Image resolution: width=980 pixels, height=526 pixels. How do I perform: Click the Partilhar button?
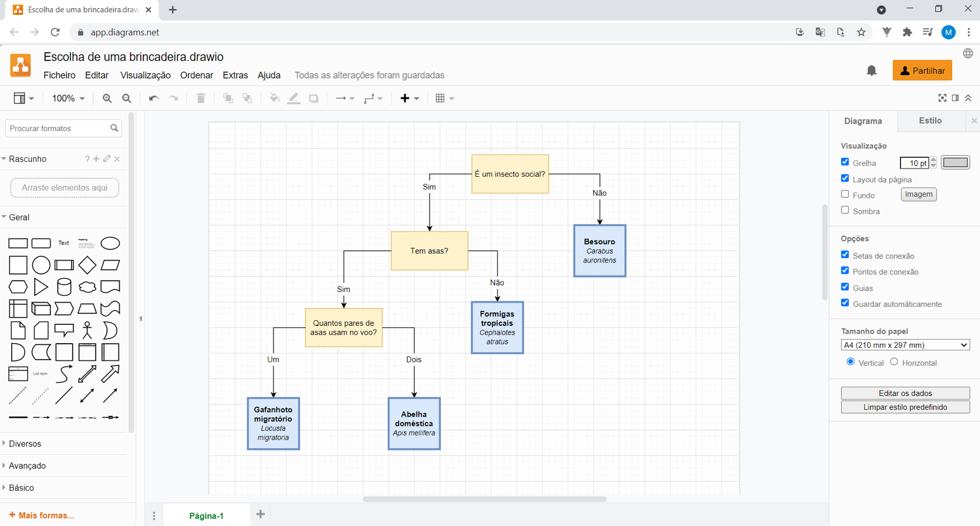(922, 70)
